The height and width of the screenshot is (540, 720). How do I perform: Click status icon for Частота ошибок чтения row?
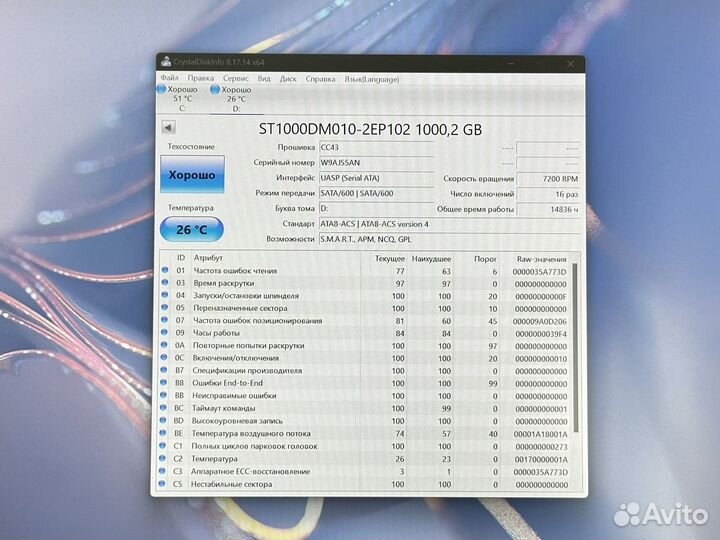click(165, 270)
